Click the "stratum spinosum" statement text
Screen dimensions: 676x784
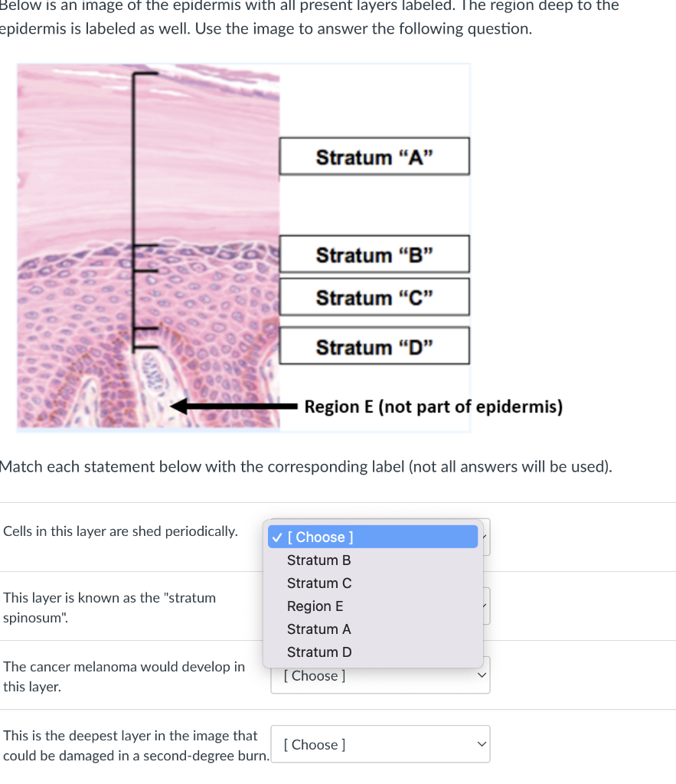click(109, 607)
